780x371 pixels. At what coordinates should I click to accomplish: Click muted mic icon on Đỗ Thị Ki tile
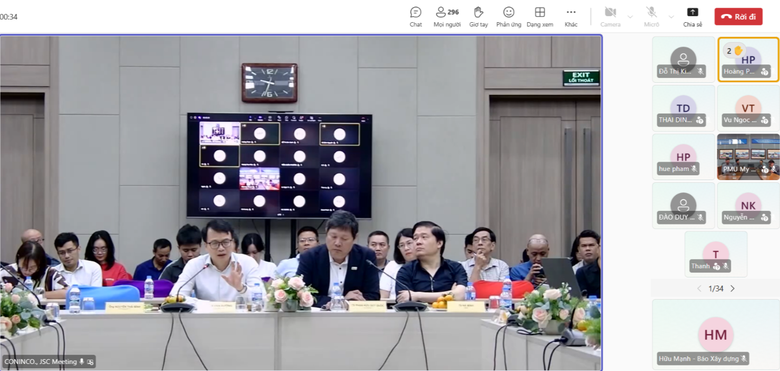[x=700, y=72]
